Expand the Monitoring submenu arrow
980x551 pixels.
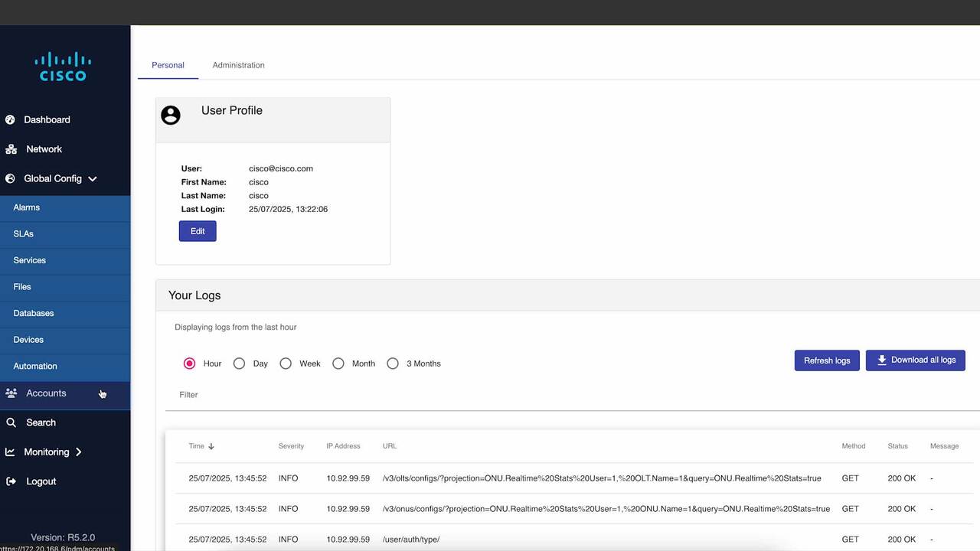pyautogui.click(x=79, y=452)
